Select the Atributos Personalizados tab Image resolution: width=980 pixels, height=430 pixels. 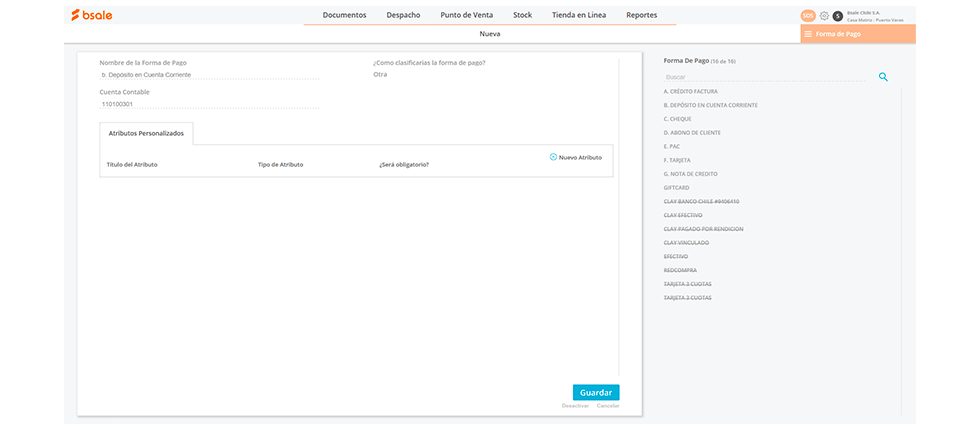tap(146, 133)
